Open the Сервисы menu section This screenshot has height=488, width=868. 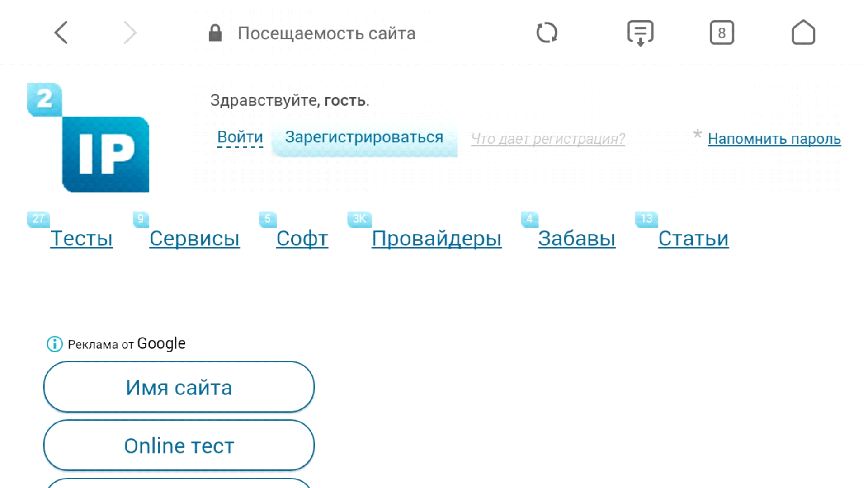[x=194, y=238]
